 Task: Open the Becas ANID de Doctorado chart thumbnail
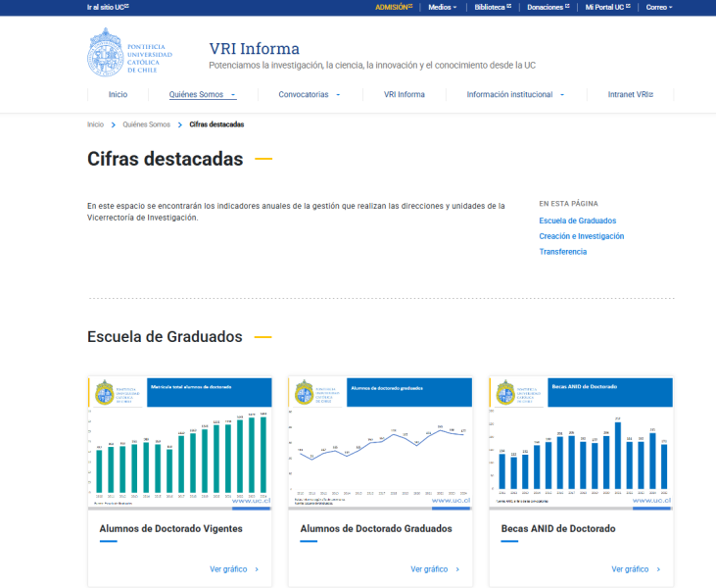(581, 443)
